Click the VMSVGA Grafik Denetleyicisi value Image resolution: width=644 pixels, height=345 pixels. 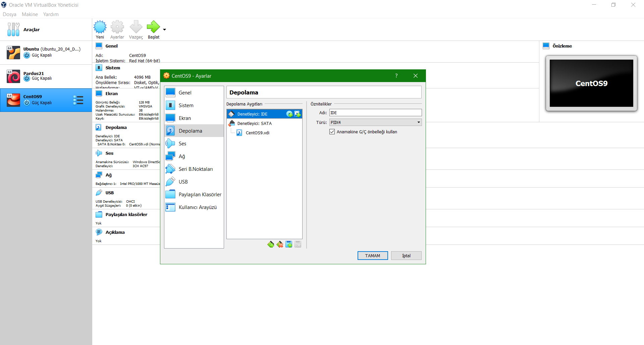pyautogui.click(x=146, y=107)
